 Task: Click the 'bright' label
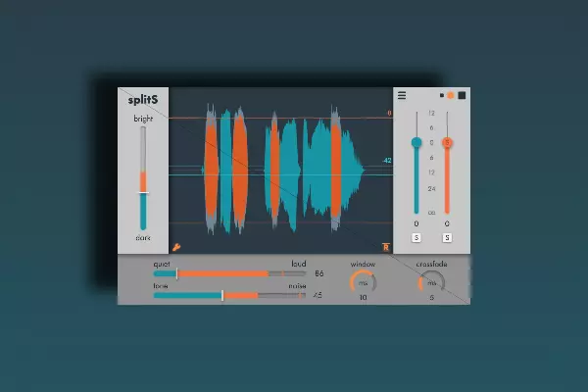pyautogui.click(x=143, y=119)
